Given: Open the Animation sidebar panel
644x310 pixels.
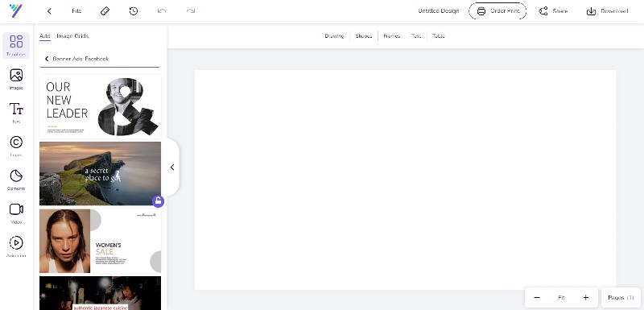Looking at the screenshot, I should 16,246.
